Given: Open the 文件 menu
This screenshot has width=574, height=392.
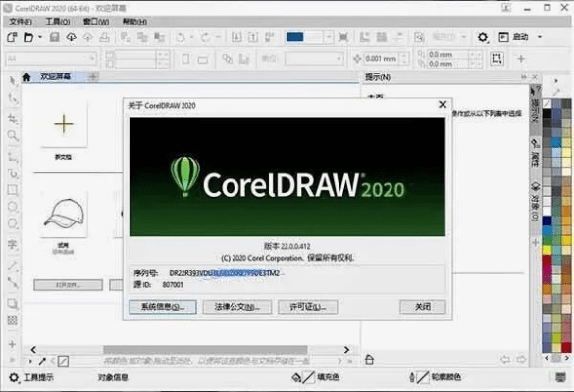Looking at the screenshot, I should [21, 22].
